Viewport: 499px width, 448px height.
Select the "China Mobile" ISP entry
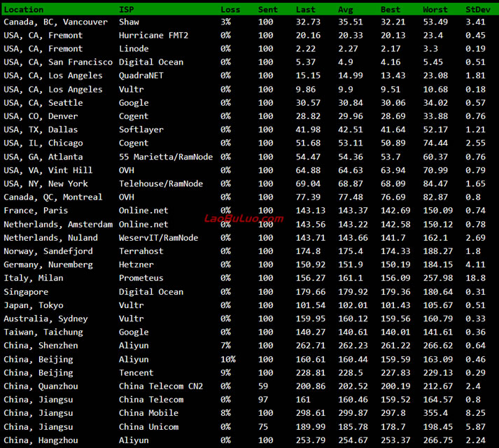(148, 413)
